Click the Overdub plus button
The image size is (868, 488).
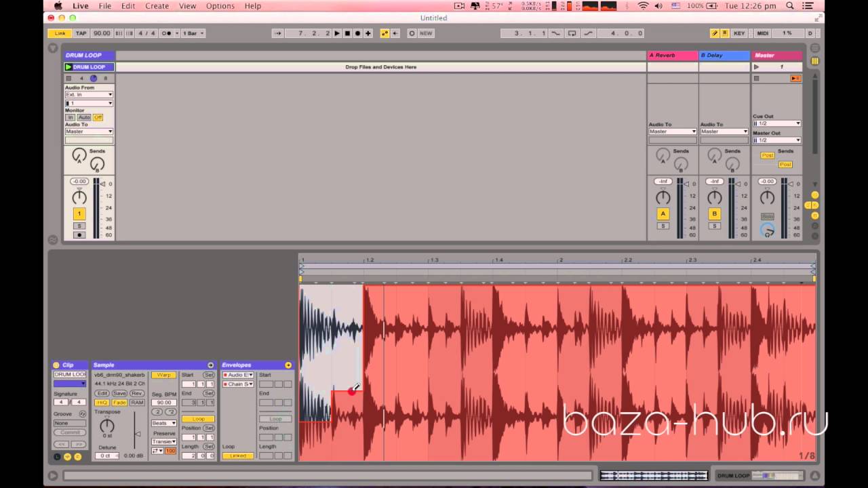(x=368, y=33)
